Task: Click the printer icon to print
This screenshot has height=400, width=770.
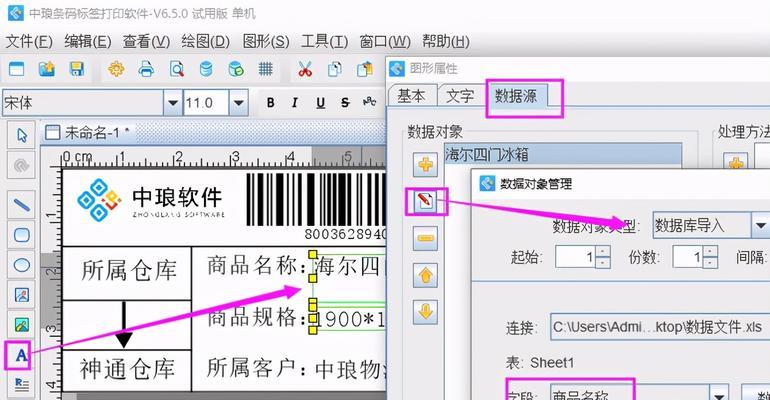Action: (146, 69)
